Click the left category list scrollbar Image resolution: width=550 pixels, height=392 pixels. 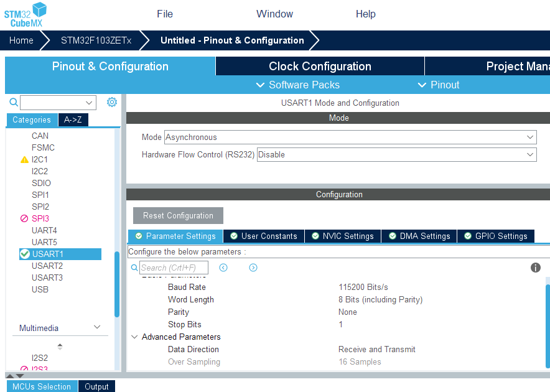pos(117,284)
